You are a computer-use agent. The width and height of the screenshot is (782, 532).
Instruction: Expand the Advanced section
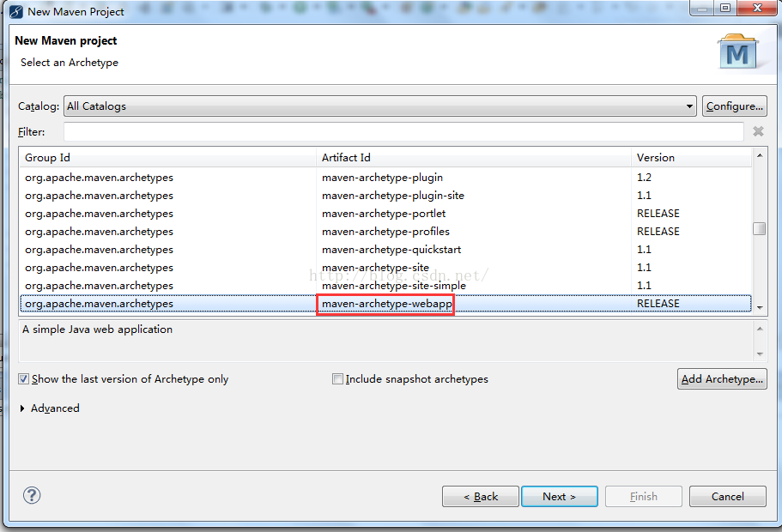(22, 408)
